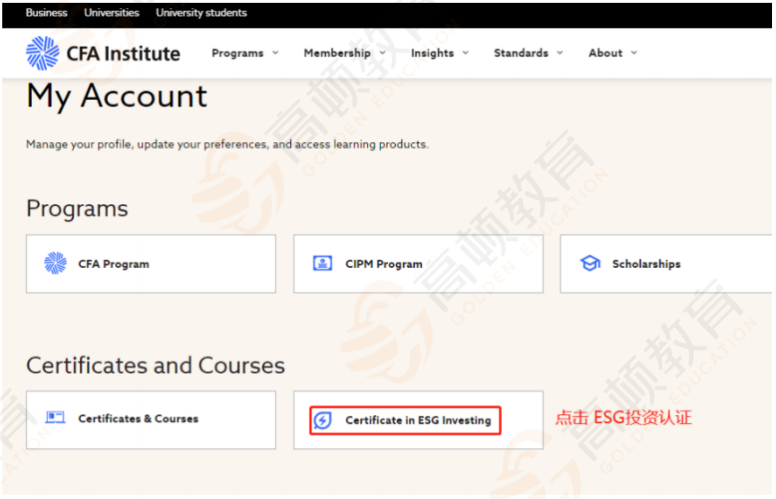This screenshot has width=776, height=499.
Task: Expand the About dropdown chevron
Action: click(634, 53)
